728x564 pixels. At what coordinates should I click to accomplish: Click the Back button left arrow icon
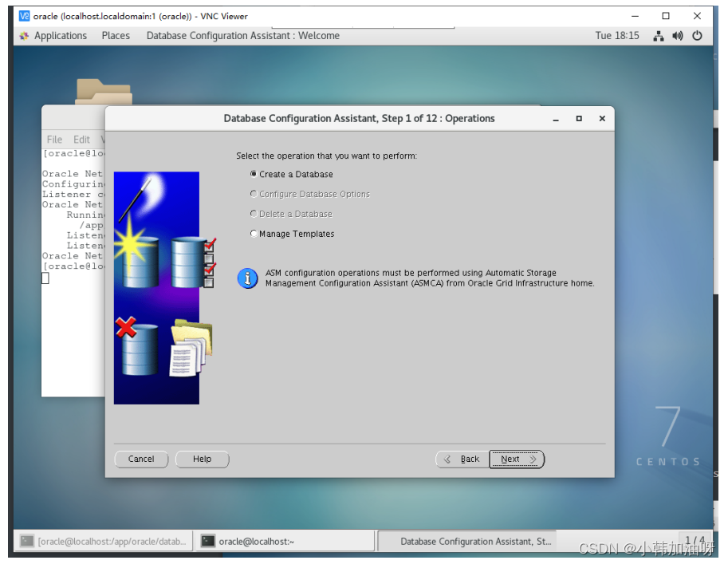click(x=447, y=459)
